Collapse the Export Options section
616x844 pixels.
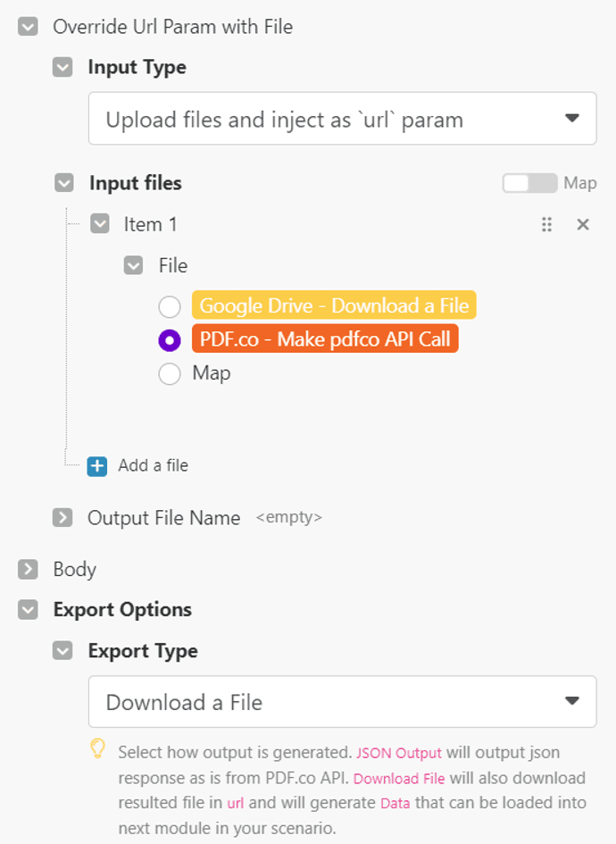27,609
